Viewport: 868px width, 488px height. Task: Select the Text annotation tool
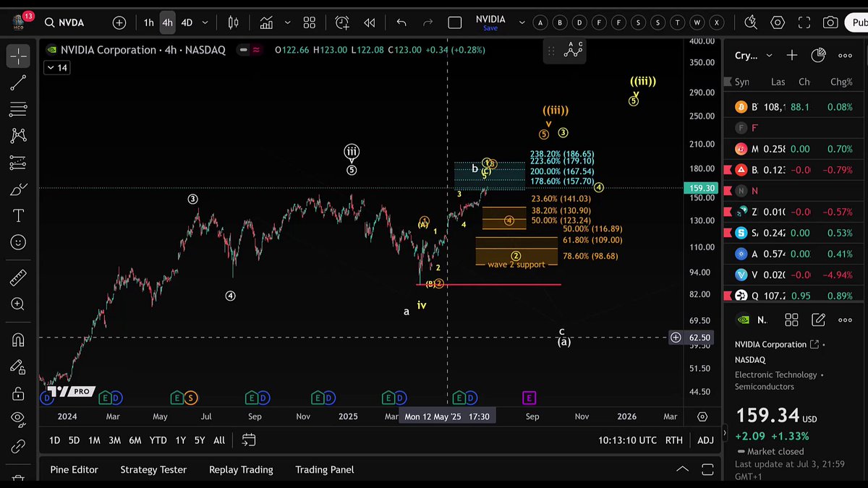[x=18, y=216]
